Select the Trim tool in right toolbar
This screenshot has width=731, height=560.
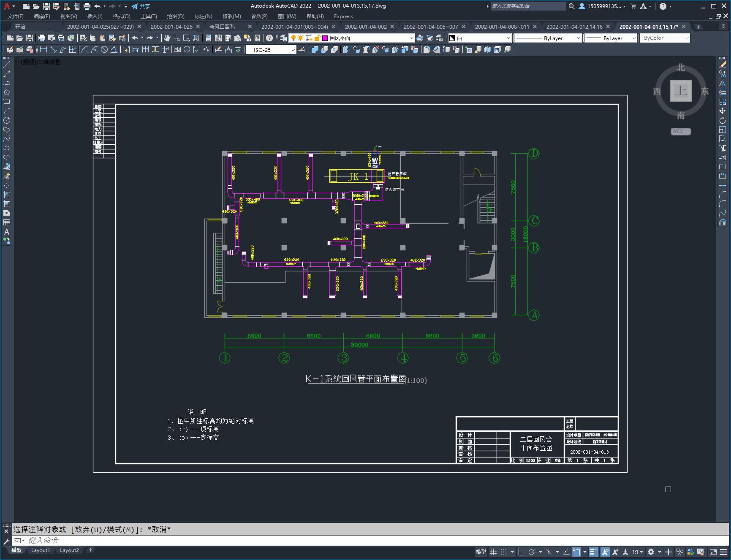tap(723, 148)
